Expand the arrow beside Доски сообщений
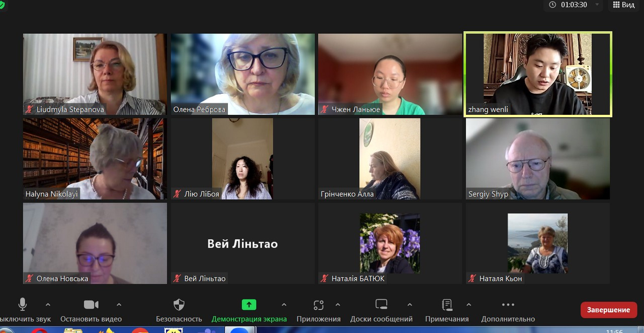This screenshot has width=644, height=333. tap(410, 304)
